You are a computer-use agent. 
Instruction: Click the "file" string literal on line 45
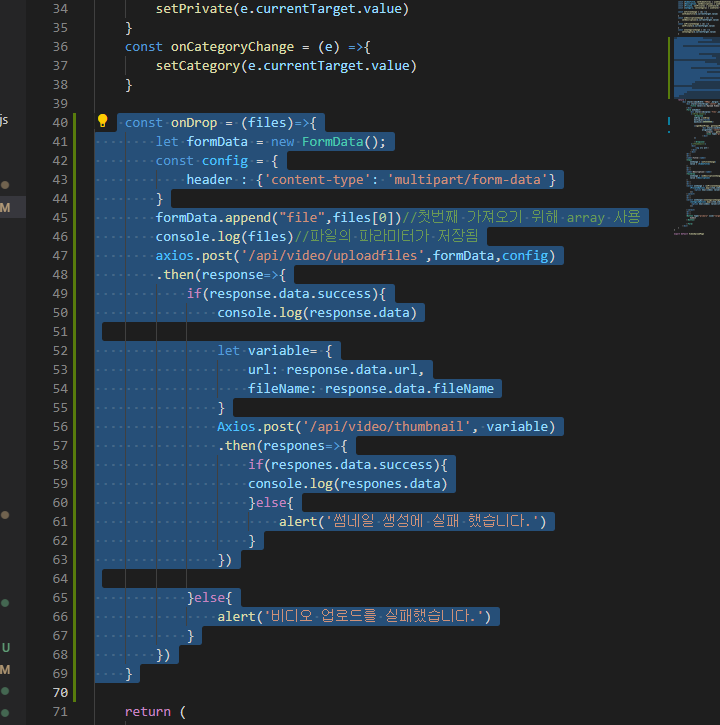[x=302, y=217]
